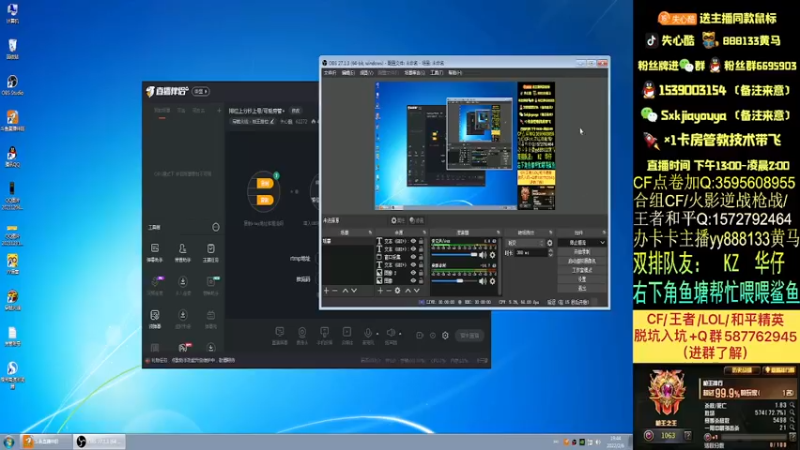Click microphone icon in 直播伴侣 bottom toolbar
Image resolution: width=800 pixels, height=450 pixels.
point(367,333)
